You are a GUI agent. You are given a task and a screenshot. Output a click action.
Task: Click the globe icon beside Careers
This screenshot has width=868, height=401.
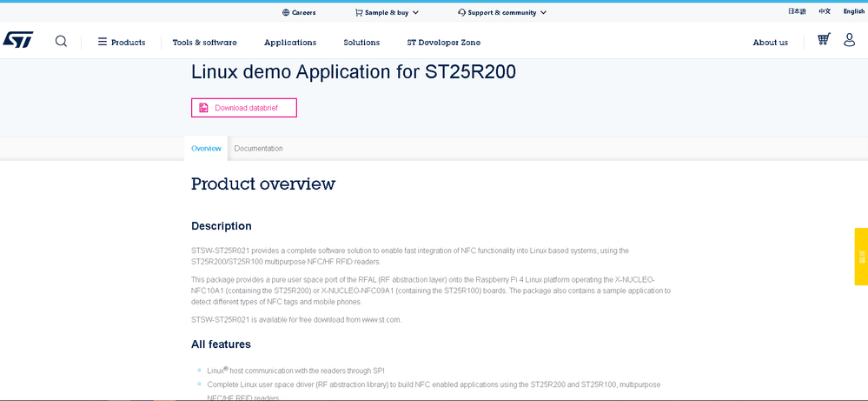[286, 12]
